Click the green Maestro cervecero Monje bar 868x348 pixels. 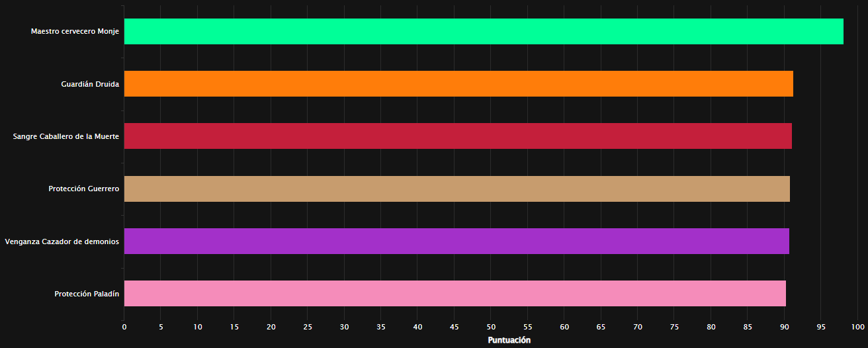pyautogui.click(x=484, y=32)
